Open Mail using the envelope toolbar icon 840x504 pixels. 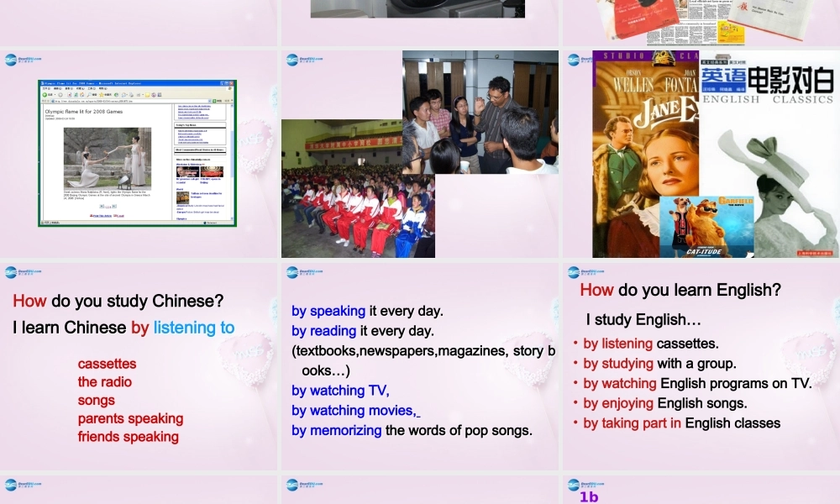[123, 95]
